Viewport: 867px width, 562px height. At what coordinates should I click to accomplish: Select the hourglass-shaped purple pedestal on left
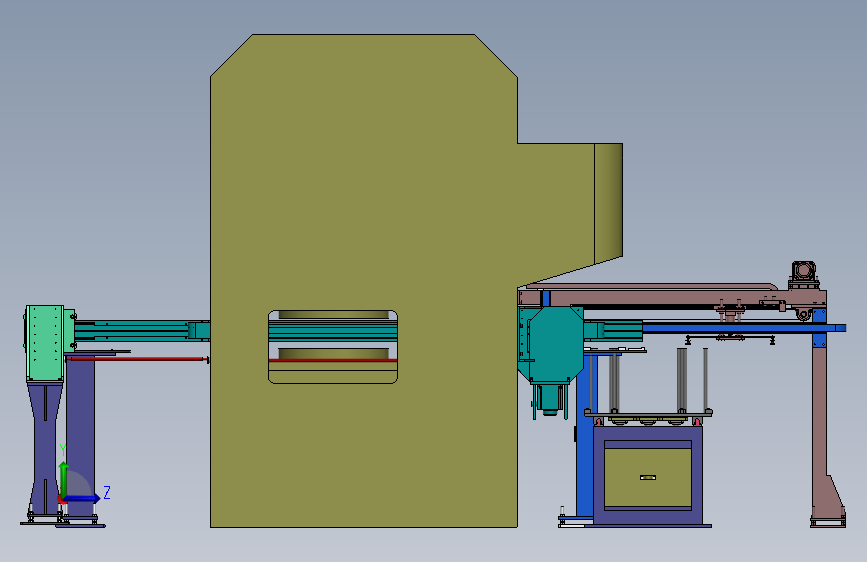[45, 449]
